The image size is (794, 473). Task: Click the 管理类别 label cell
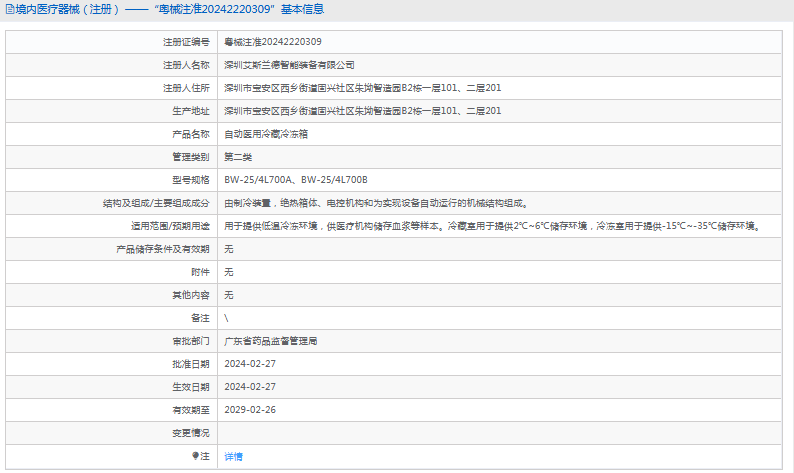tap(111, 157)
